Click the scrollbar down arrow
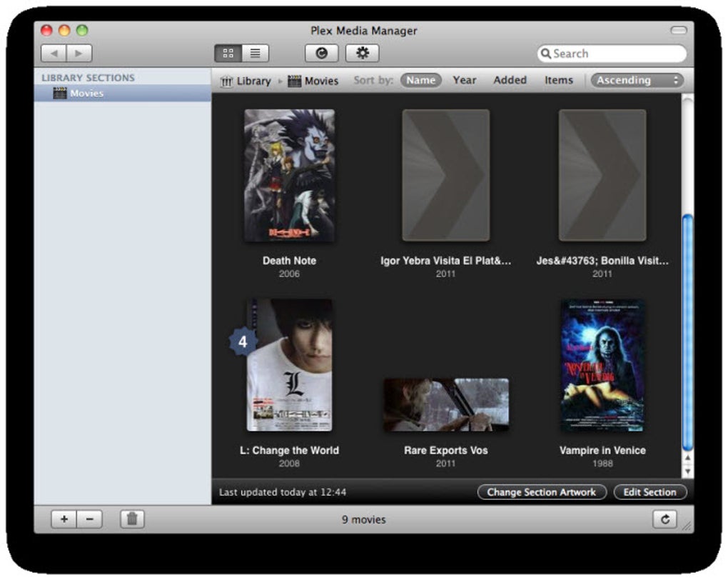This screenshot has width=728, height=580. tap(687, 471)
